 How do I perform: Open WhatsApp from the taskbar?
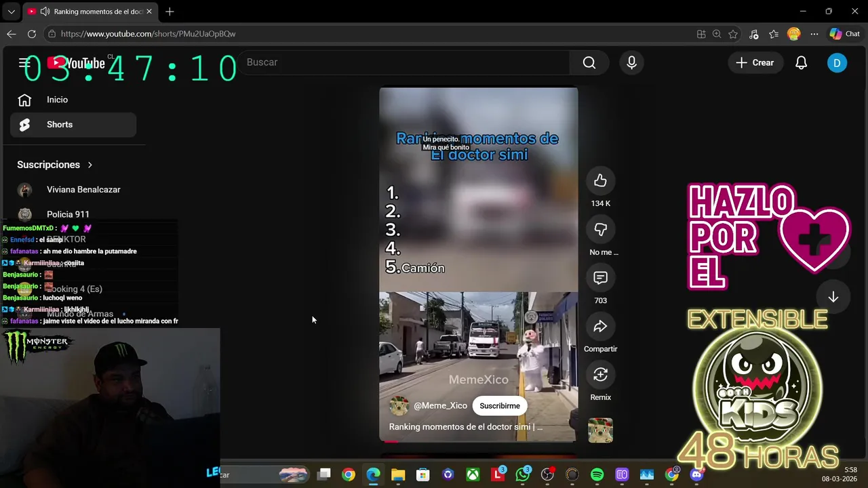pos(522,475)
